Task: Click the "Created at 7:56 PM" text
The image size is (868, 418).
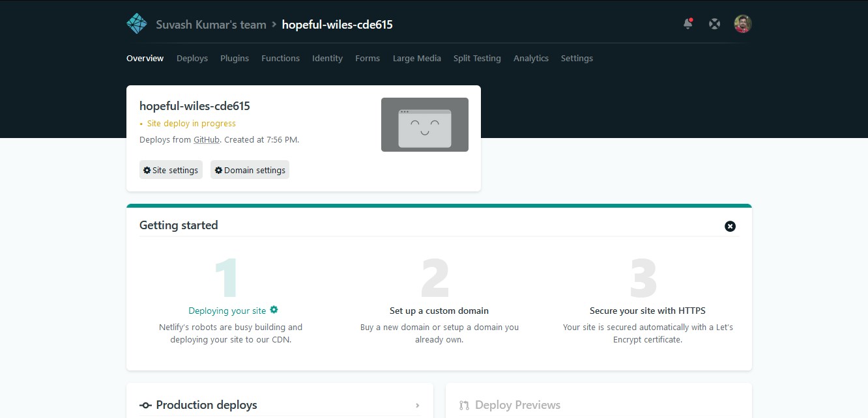Action: 261,140
